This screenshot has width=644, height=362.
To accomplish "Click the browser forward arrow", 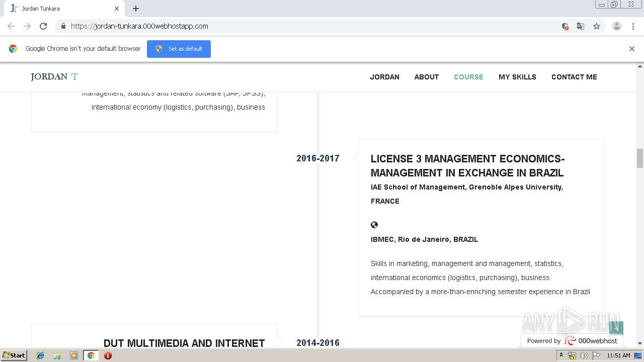I will [27, 26].
